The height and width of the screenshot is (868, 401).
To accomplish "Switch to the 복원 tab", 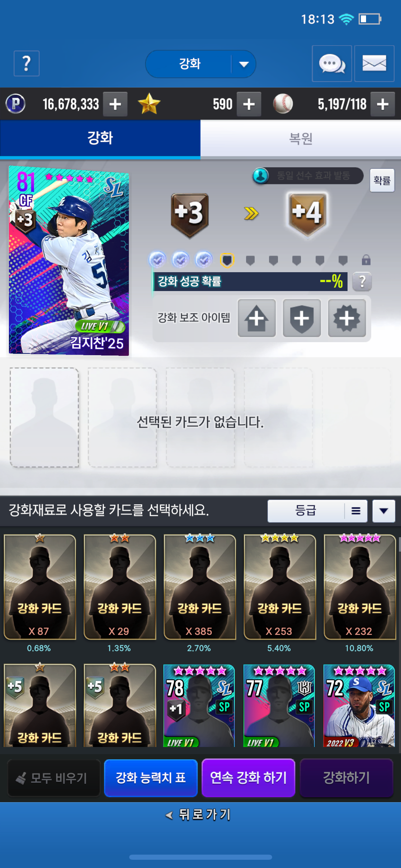I will coord(301,138).
